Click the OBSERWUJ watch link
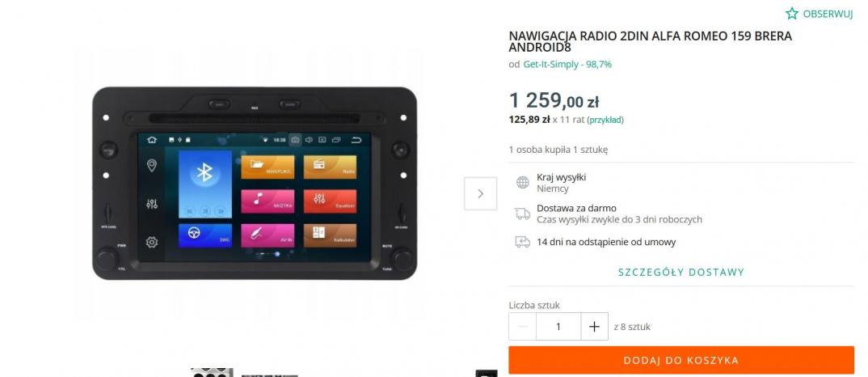This screenshot has height=377, width=868. coord(828,15)
